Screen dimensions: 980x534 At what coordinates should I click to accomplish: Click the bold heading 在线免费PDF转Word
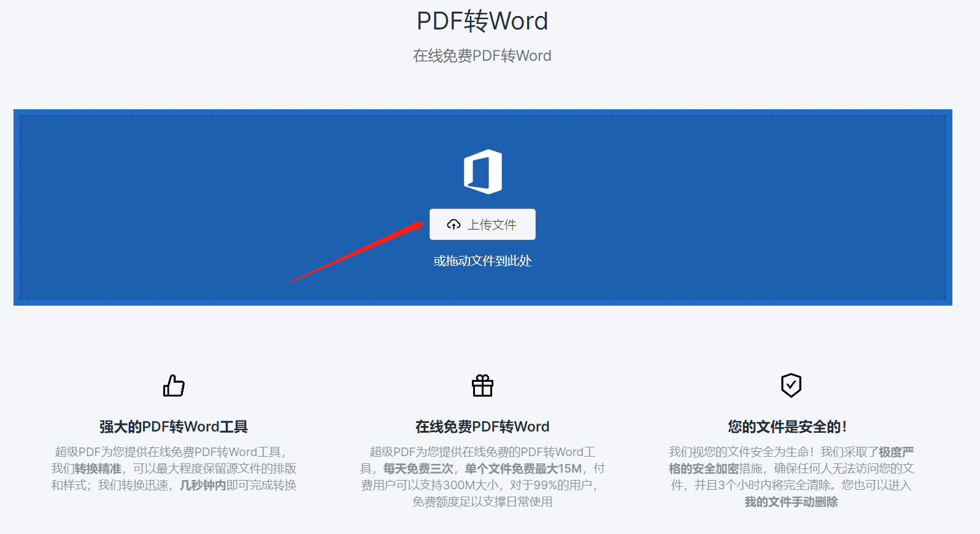coord(482,427)
